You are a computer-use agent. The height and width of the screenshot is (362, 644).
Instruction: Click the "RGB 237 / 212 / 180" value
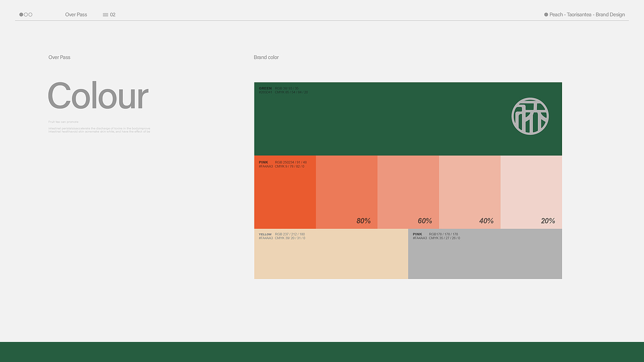[x=290, y=234]
